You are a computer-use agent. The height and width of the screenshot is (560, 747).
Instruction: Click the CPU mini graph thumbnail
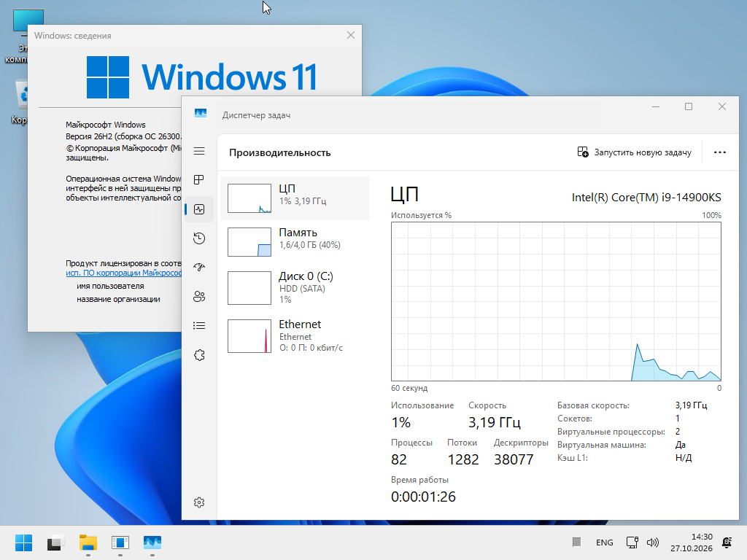(x=249, y=198)
